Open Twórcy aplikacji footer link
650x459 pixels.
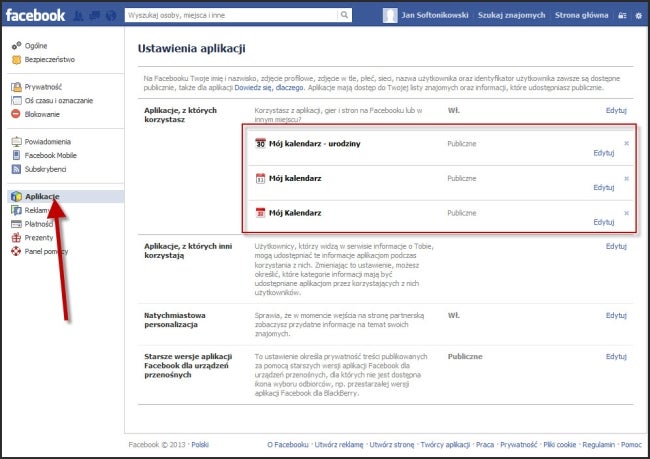click(x=445, y=444)
